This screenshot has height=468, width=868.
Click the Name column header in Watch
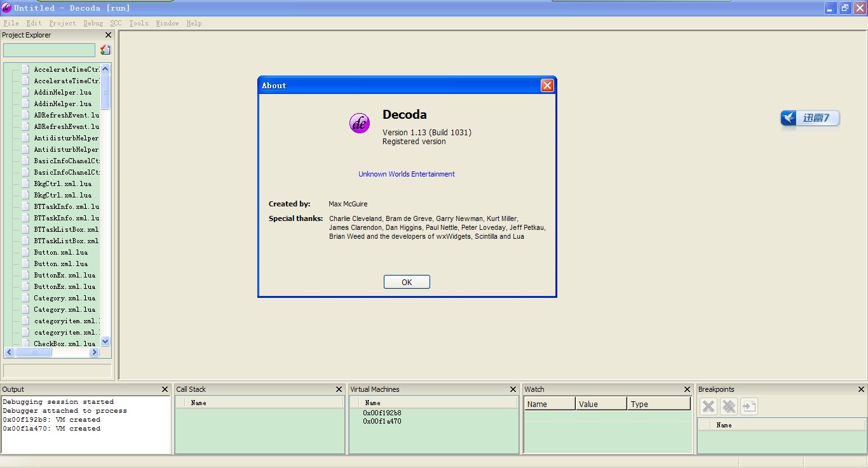pos(550,404)
